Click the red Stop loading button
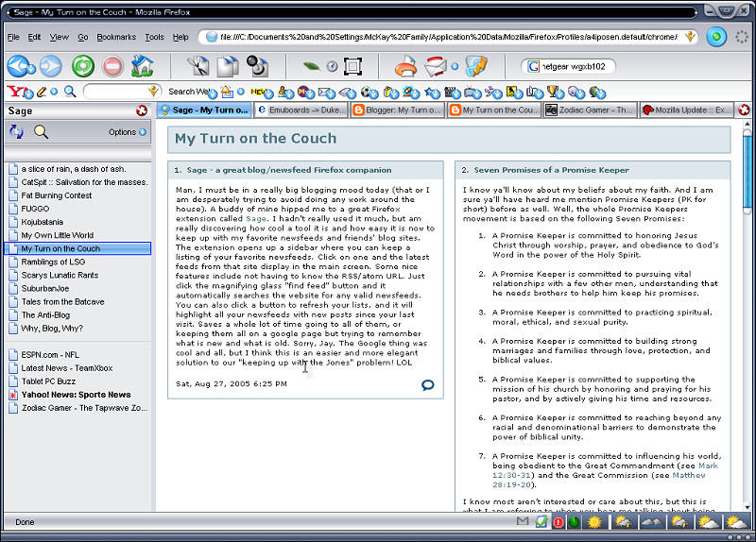The width and height of the screenshot is (756, 542). click(112, 66)
